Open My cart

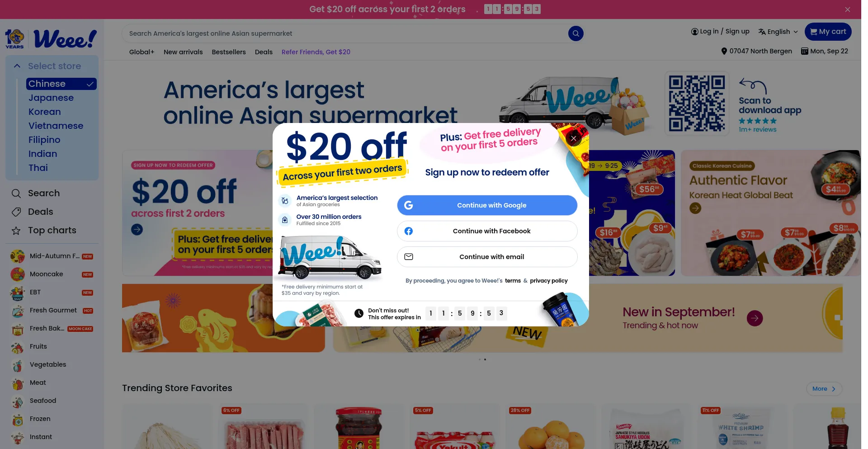[828, 32]
